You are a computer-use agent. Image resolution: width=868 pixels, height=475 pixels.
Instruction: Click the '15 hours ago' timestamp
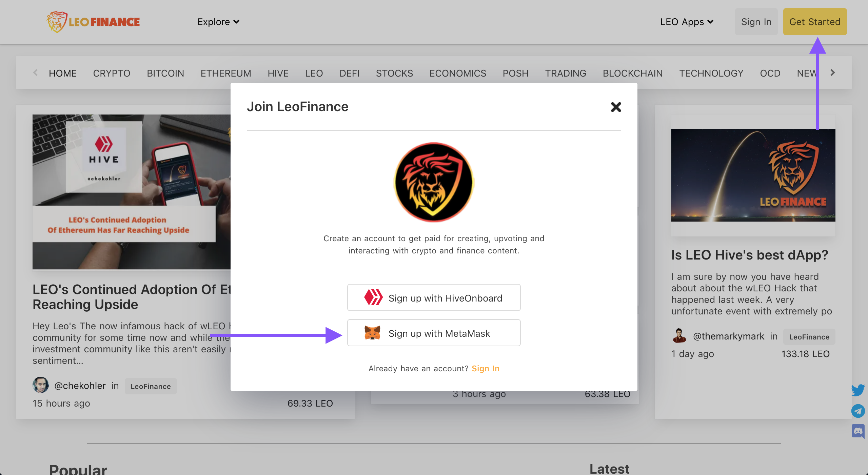coord(61,403)
